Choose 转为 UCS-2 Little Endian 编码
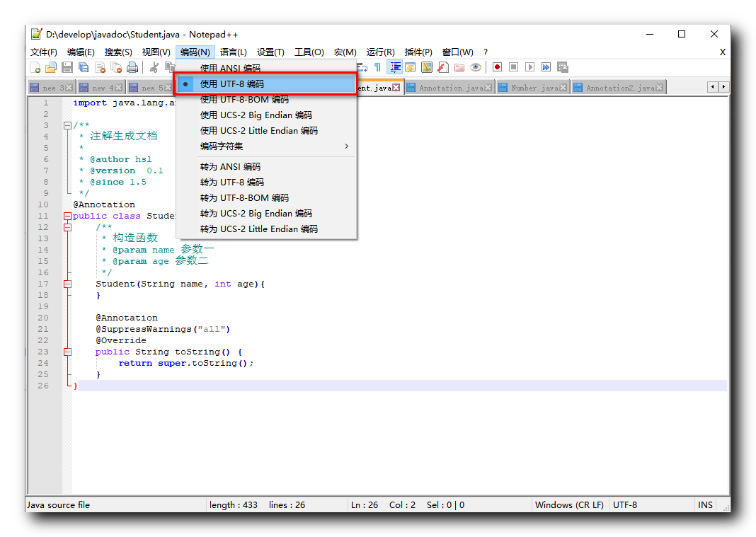 tap(265, 229)
